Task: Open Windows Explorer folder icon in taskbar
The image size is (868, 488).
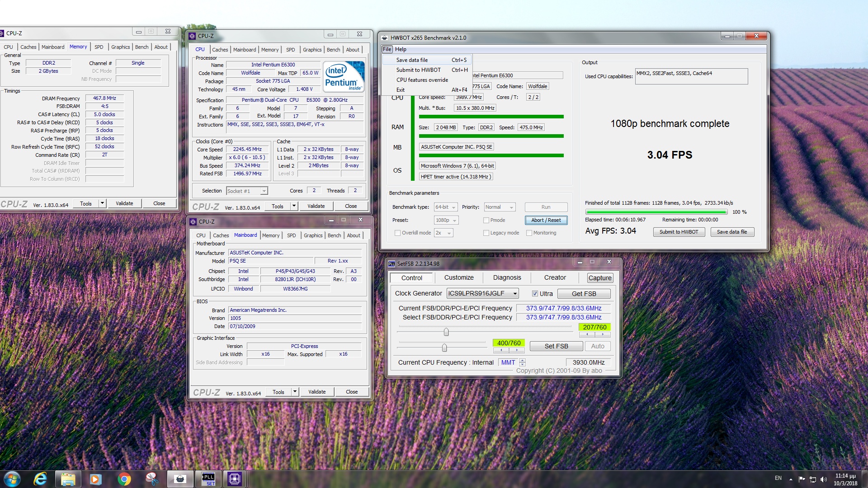Action: [68, 479]
